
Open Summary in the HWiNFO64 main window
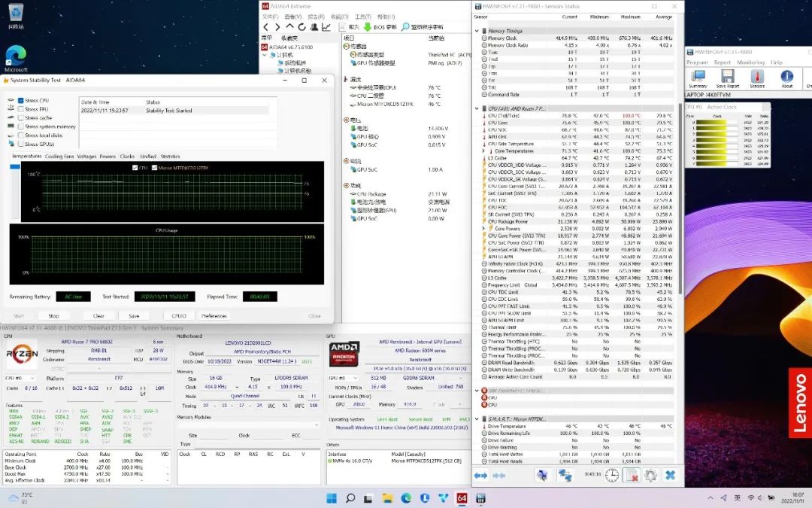click(698, 79)
